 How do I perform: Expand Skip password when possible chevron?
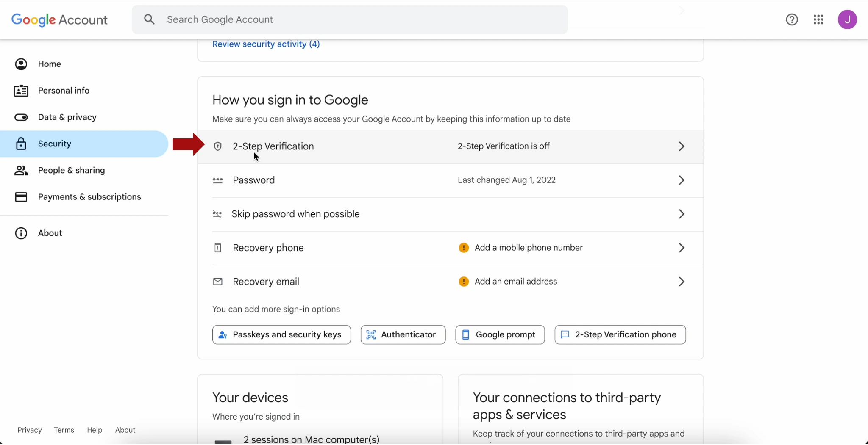click(681, 214)
